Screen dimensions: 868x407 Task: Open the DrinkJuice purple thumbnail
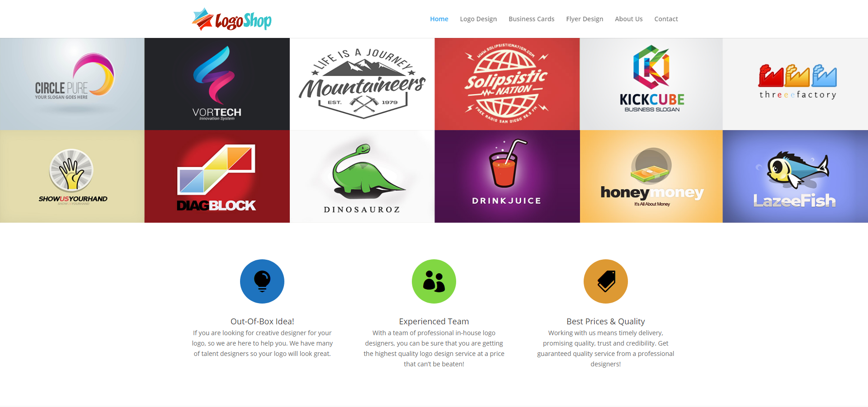tap(507, 176)
